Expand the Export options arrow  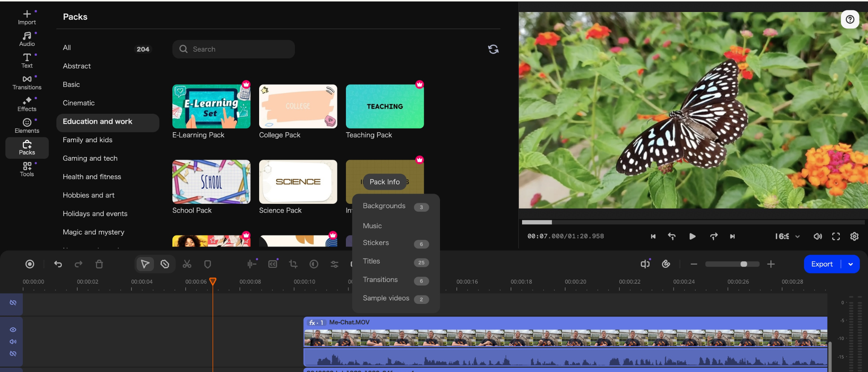[x=851, y=264]
